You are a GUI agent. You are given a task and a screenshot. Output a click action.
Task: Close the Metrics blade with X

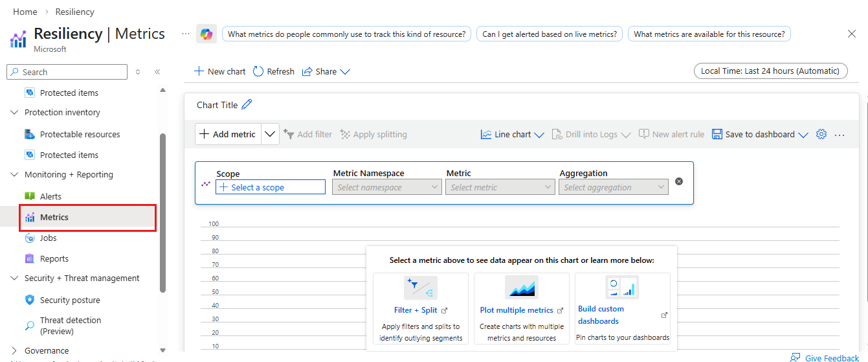[x=852, y=34]
